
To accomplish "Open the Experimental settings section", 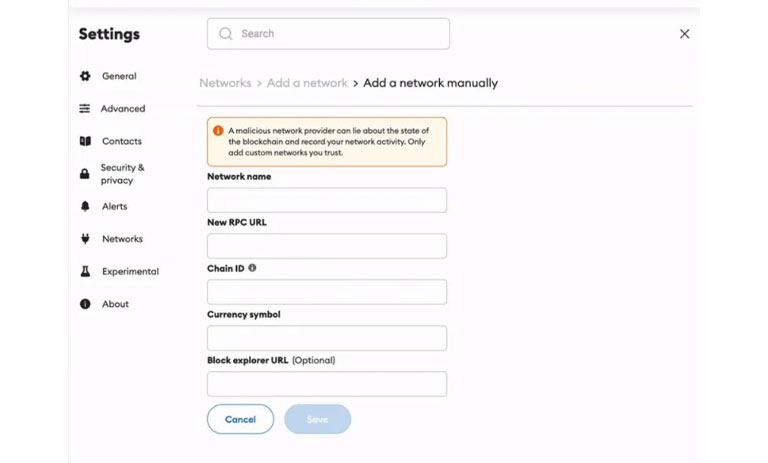I will [130, 271].
